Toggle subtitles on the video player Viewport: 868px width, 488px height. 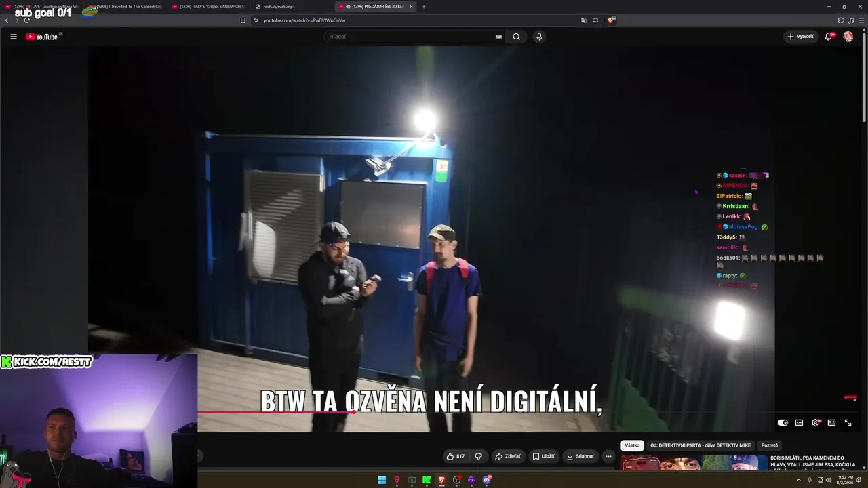click(800, 423)
